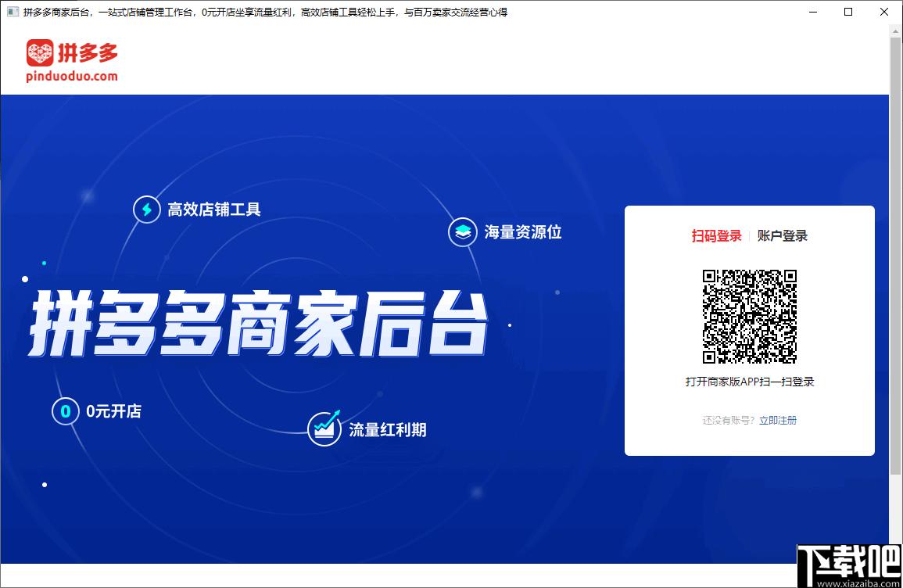Click the 高效店铺工具 label
Image resolution: width=903 pixels, height=588 pixels.
213,209
